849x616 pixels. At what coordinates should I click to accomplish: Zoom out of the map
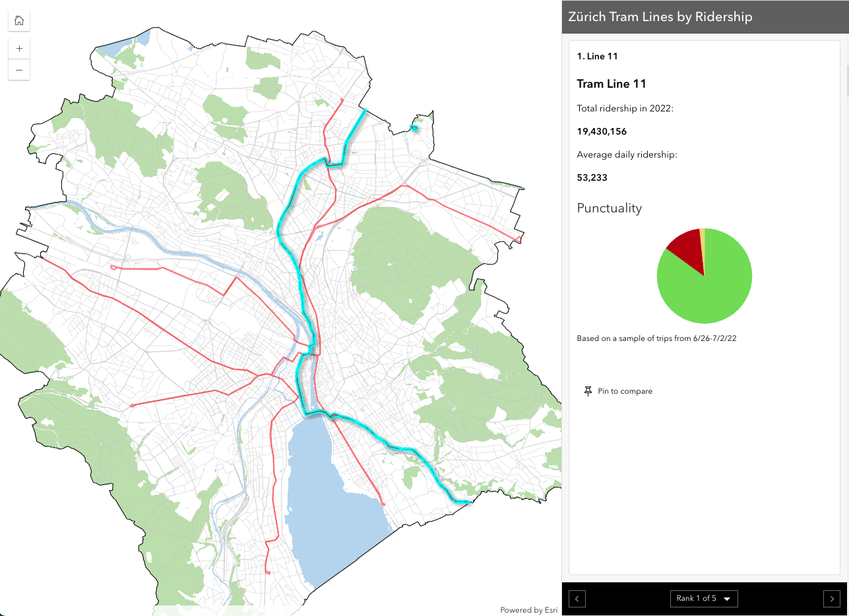(x=19, y=70)
